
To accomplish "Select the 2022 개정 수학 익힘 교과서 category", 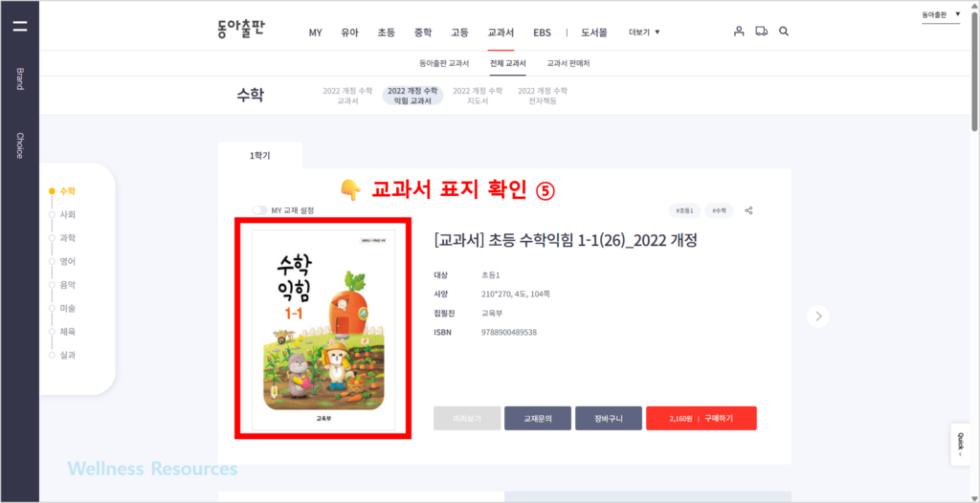I will pos(412,96).
